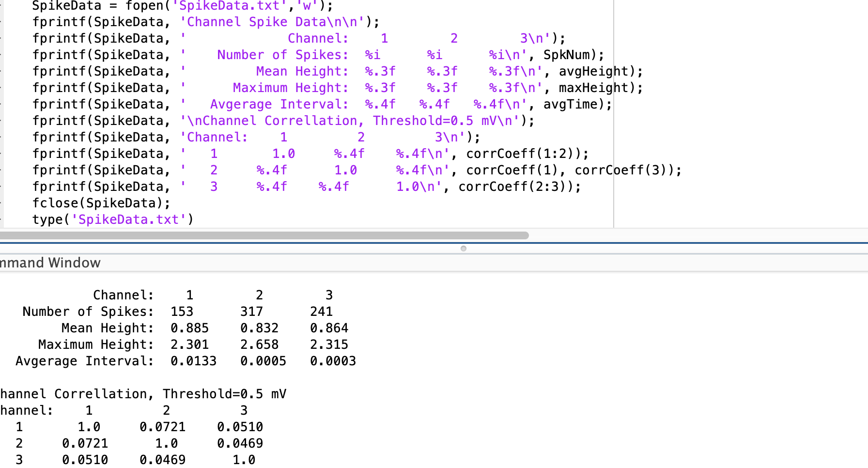Click output value 153 for Number of Spikes
Screen dimensions: 868x468
182,312
